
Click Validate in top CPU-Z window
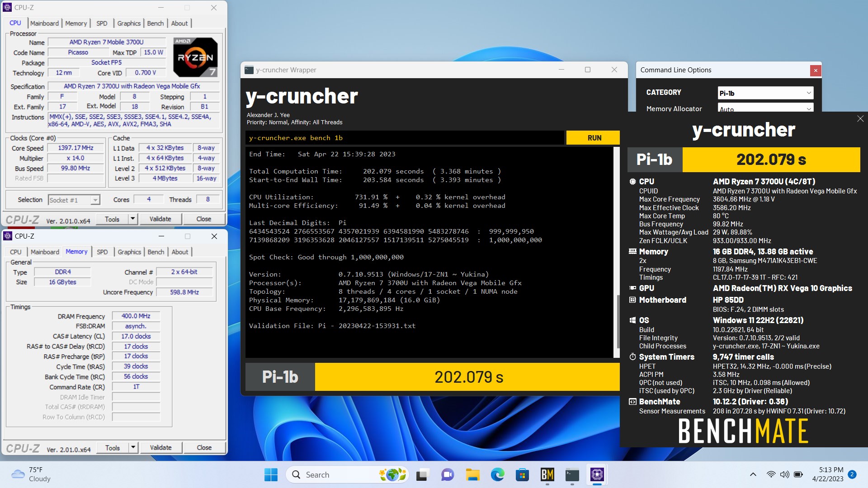160,219
